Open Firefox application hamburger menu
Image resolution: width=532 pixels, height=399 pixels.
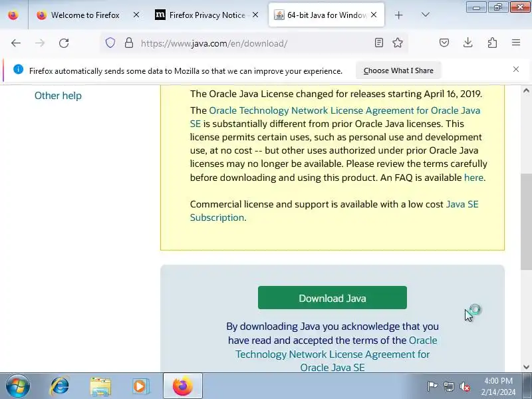516,43
